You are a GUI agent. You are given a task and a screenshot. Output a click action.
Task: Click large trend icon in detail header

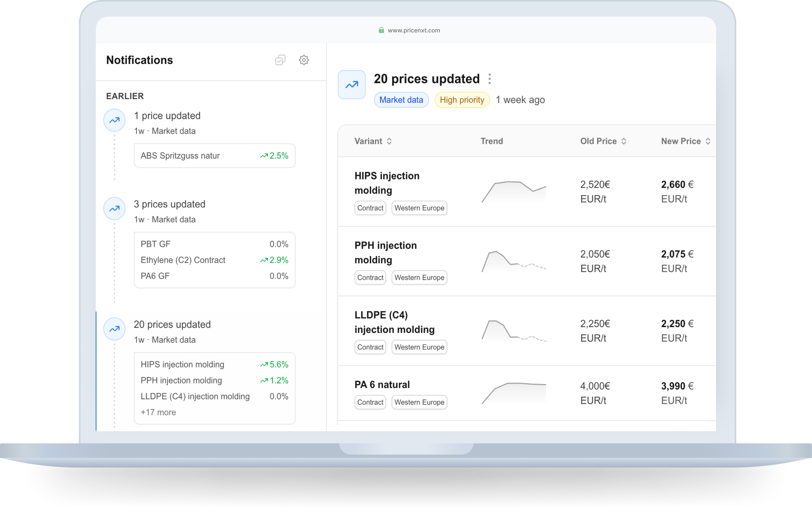click(x=352, y=85)
